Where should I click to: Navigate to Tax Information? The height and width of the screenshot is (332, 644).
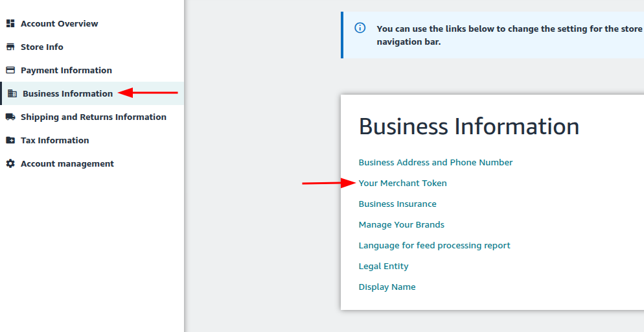pyautogui.click(x=54, y=141)
